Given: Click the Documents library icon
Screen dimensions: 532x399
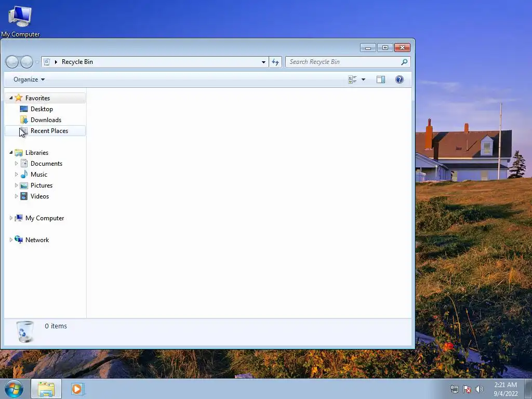Looking at the screenshot, I should pyautogui.click(x=24, y=163).
